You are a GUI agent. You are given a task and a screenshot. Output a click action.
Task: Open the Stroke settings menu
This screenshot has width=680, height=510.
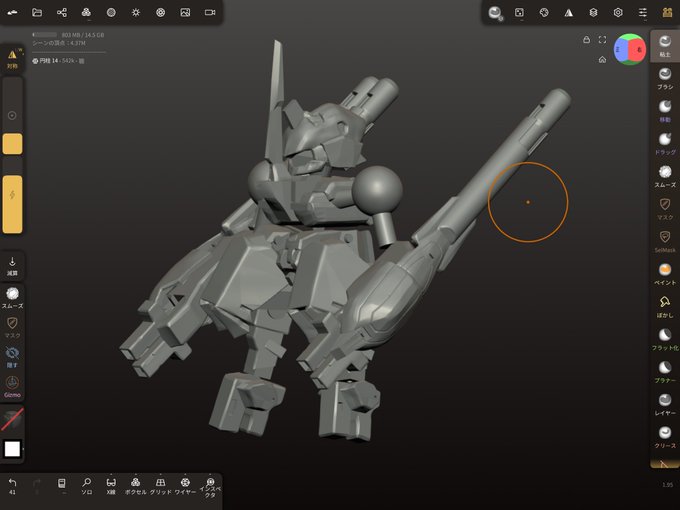(519, 13)
